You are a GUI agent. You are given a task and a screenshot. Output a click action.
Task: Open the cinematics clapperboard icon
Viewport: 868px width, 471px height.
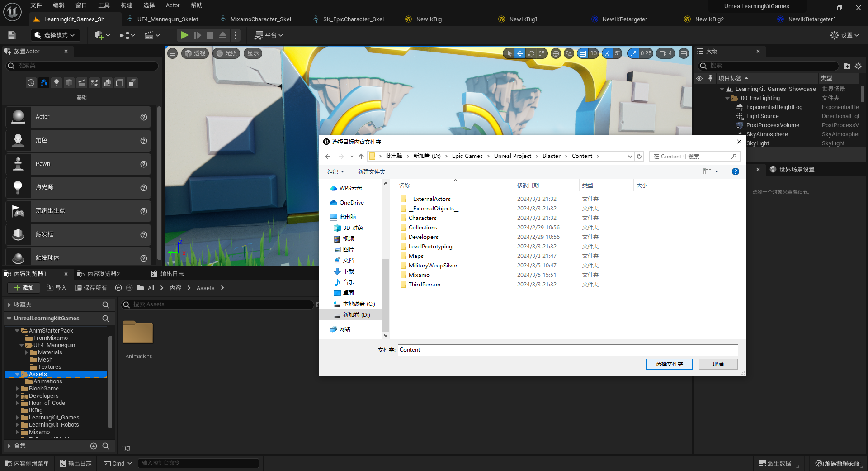point(152,35)
